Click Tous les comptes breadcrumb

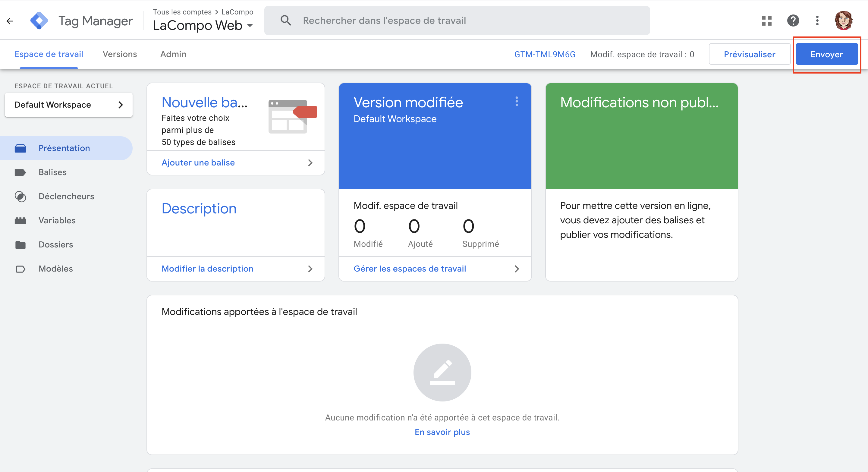coord(182,12)
